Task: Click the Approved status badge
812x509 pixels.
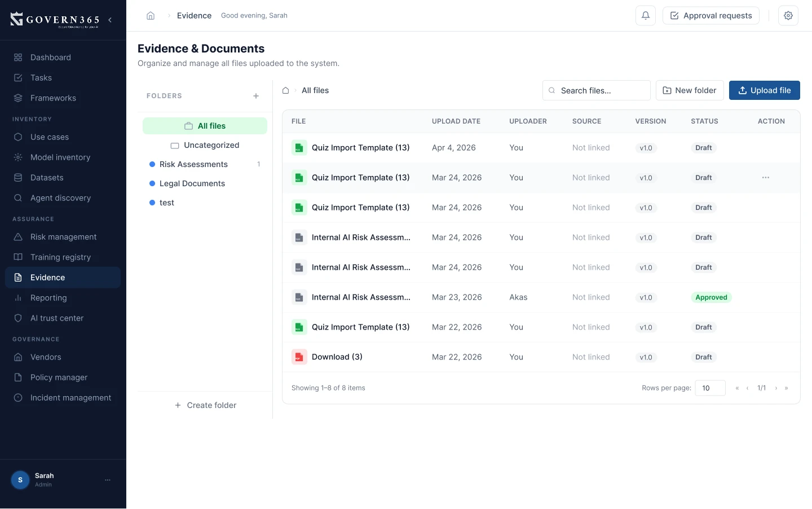Action: click(x=710, y=297)
